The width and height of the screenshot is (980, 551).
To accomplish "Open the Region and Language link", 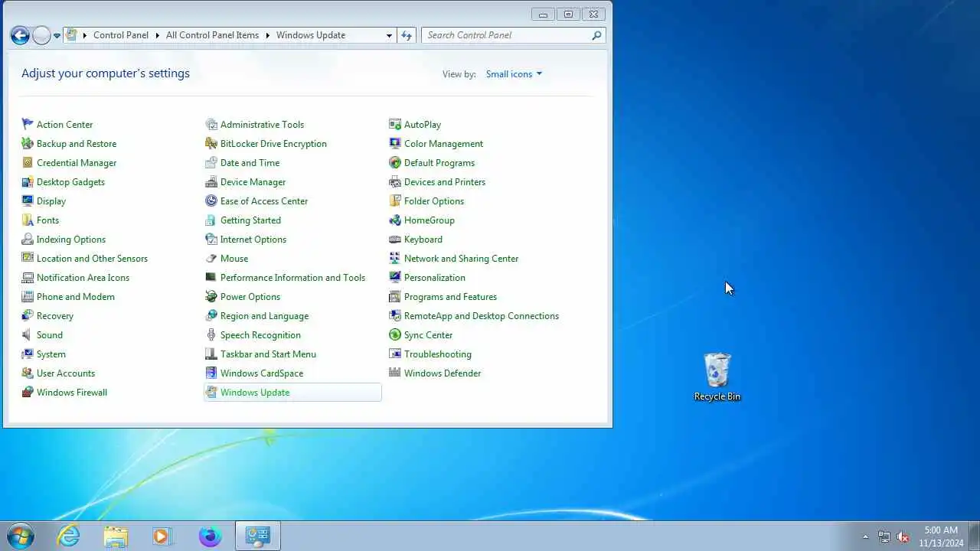I will (x=264, y=315).
